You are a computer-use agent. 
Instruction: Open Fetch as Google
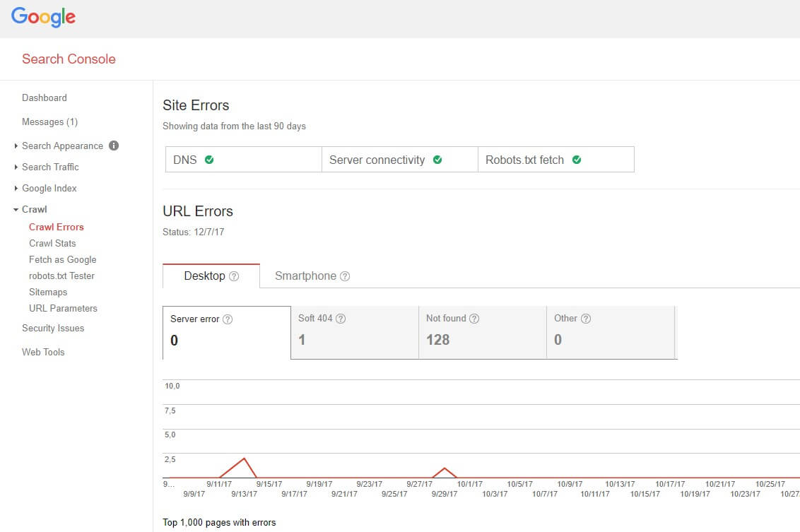tap(63, 259)
